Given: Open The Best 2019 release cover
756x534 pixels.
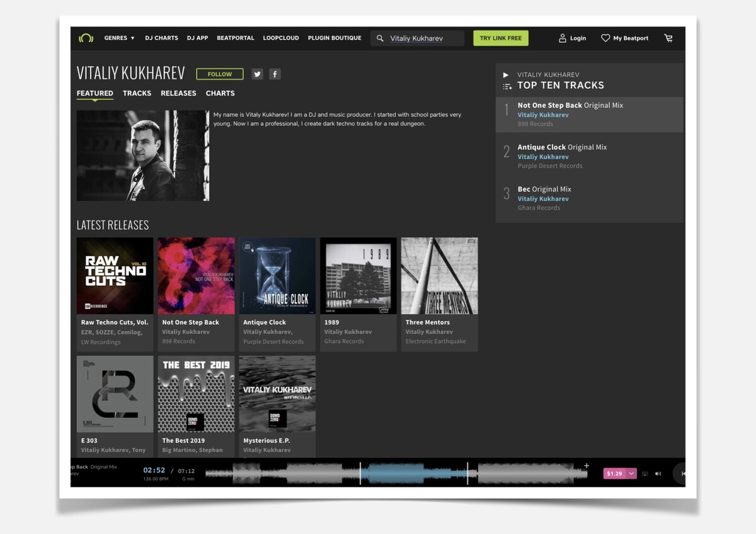Looking at the screenshot, I should click(x=196, y=394).
